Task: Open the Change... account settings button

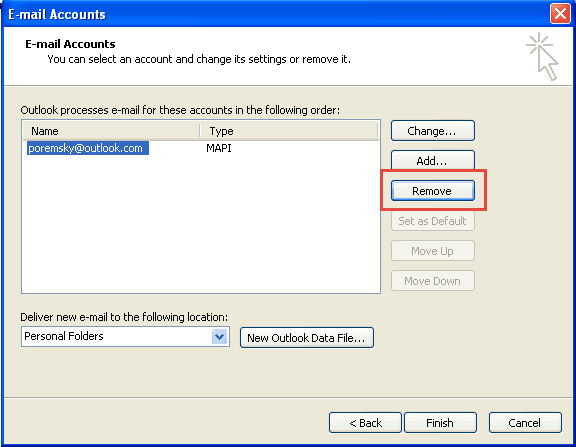Action: coord(433,131)
